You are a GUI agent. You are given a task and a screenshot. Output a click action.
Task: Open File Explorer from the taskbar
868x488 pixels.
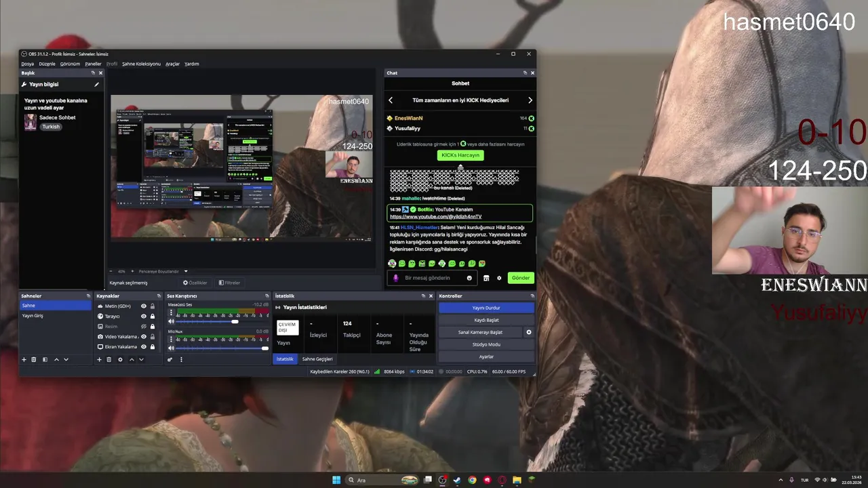517,480
